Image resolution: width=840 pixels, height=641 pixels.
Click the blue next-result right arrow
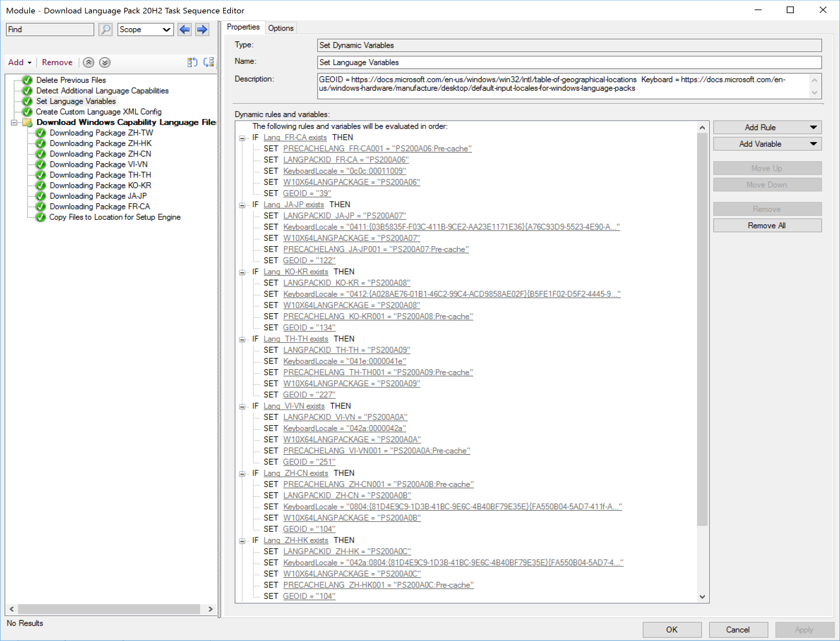coord(202,29)
